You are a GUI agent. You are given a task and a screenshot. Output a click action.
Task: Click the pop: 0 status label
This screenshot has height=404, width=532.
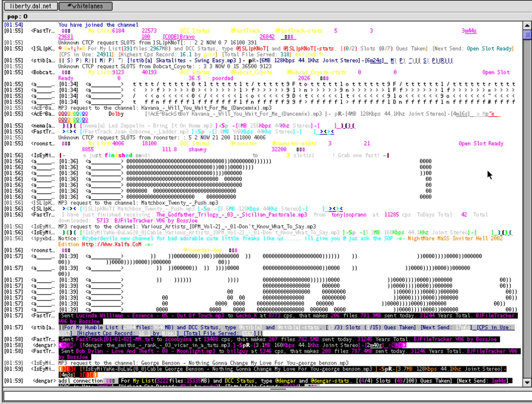(x=17, y=17)
